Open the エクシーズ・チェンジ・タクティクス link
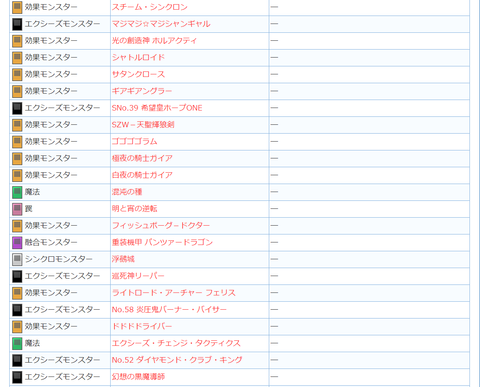480x387 pixels. tap(176, 343)
